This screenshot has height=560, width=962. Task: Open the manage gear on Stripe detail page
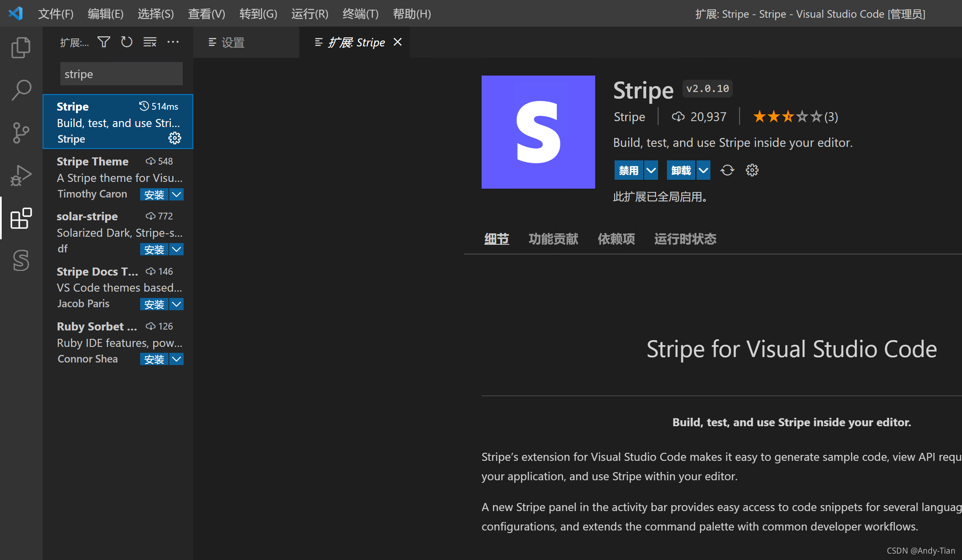752,170
